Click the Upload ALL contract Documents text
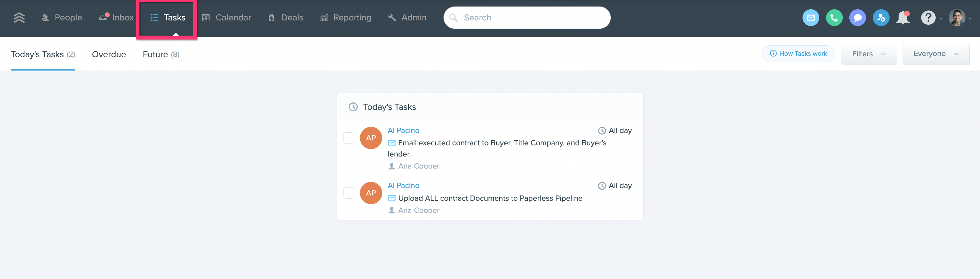Screen dimensions: 980x279 pos(490,198)
